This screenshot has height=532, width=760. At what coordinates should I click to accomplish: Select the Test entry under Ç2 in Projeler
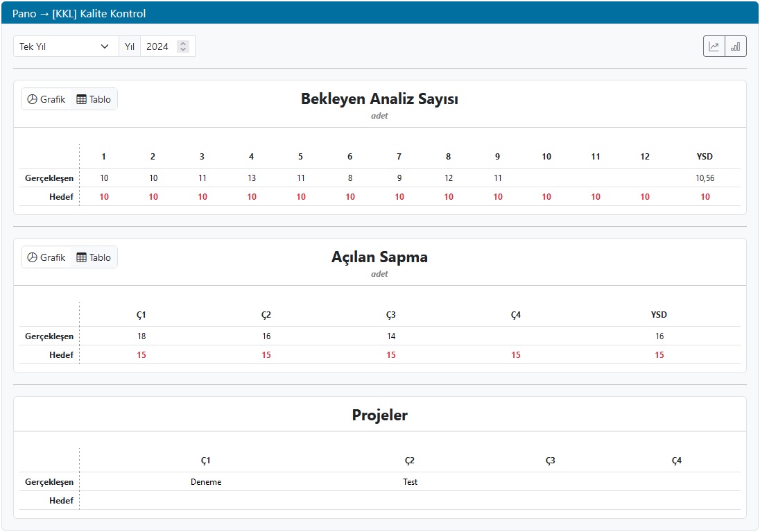410,482
